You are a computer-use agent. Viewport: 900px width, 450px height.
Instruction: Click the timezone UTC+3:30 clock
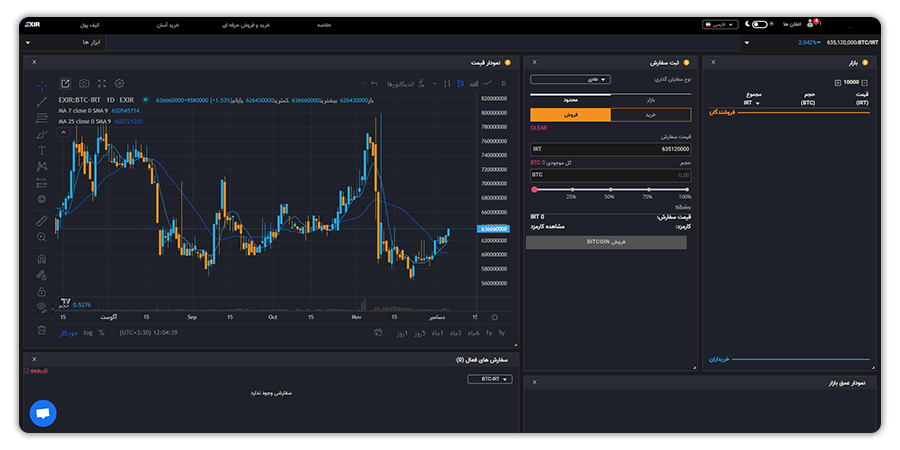point(149,332)
